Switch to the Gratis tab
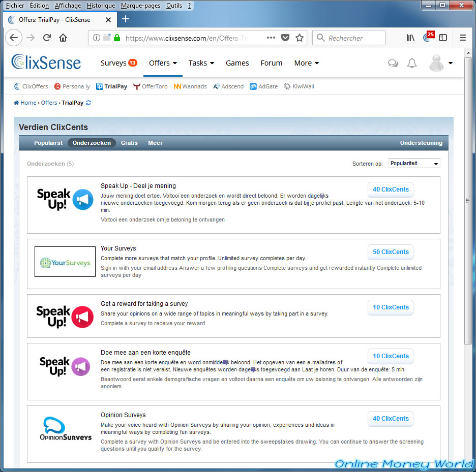 pos(129,143)
